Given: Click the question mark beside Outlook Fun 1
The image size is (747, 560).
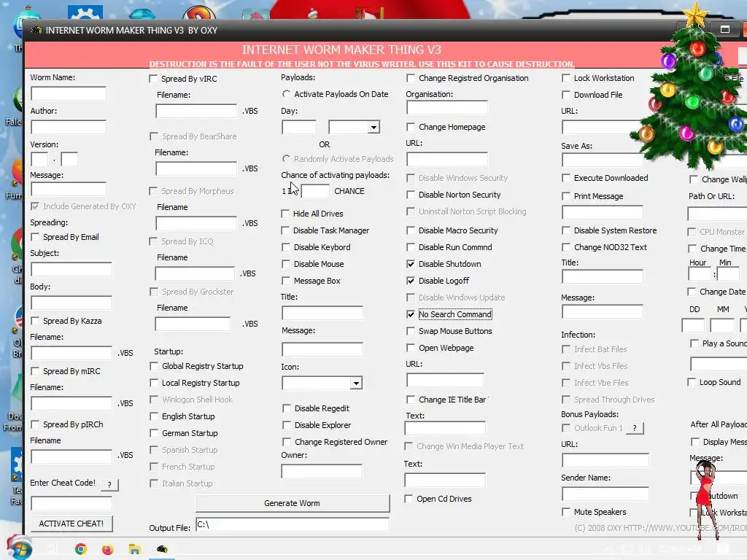Looking at the screenshot, I should coord(635,428).
